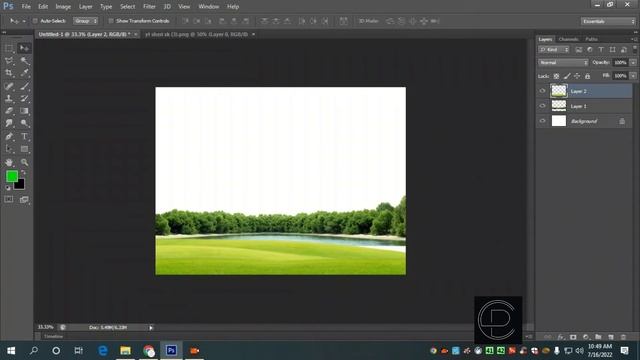Change screen mode icon
The width and height of the screenshot is (640, 360).
tap(24, 199)
